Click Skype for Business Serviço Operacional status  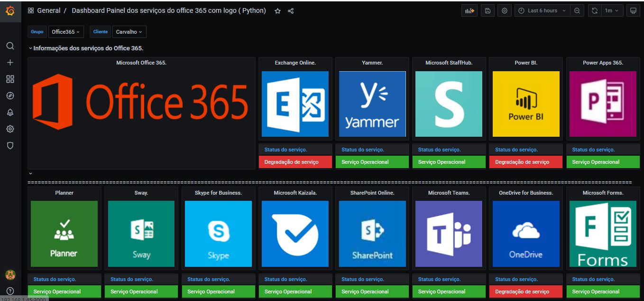[218, 292]
